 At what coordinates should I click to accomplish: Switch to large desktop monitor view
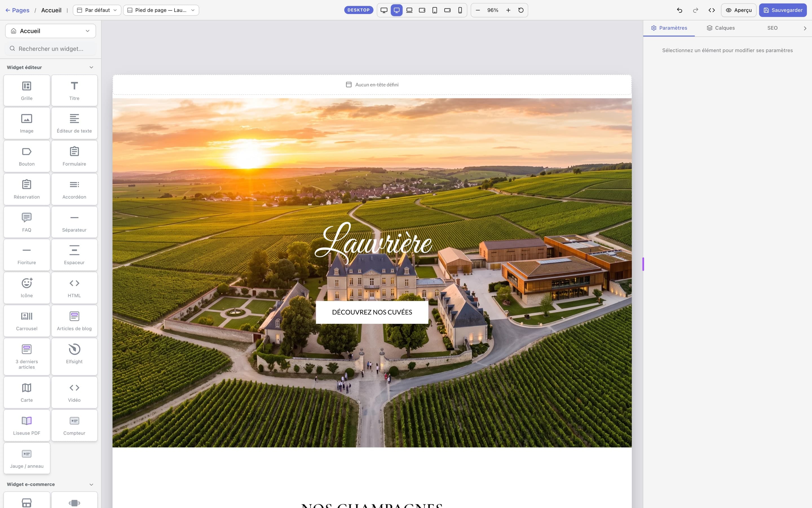(x=384, y=10)
